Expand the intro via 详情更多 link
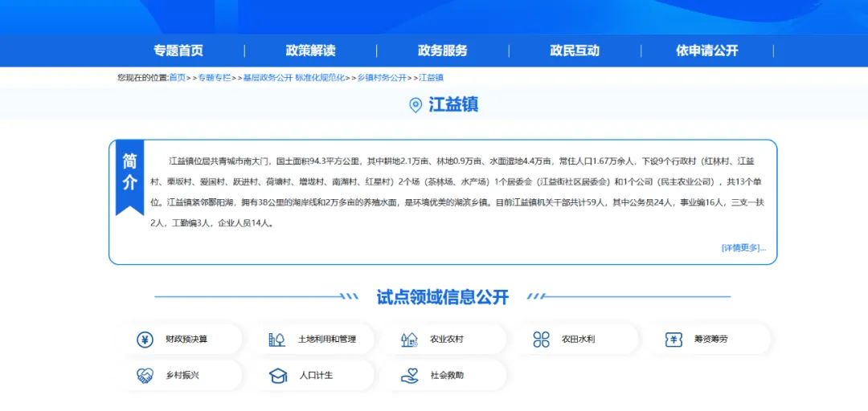The height and width of the screenshot is (411, 868). [x=743, y=248]
